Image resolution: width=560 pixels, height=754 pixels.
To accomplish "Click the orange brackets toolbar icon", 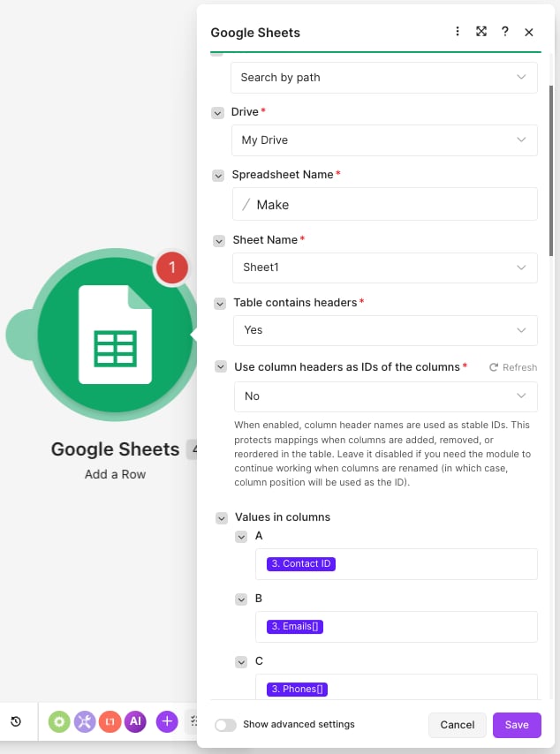I will 110,721.
